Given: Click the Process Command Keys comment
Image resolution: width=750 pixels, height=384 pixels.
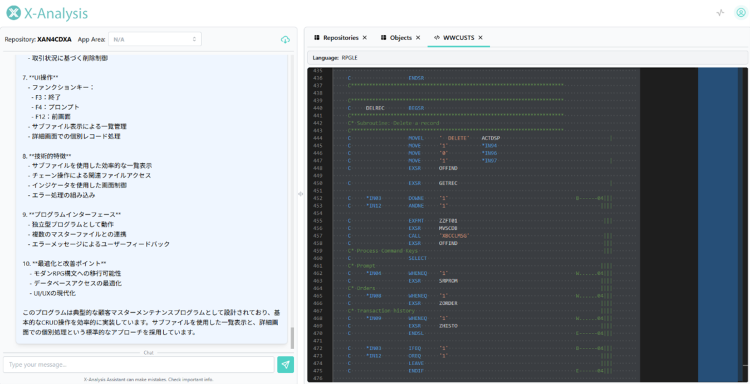Looking at the screenshot, I should pyautogui.click(x=383, y=251).
